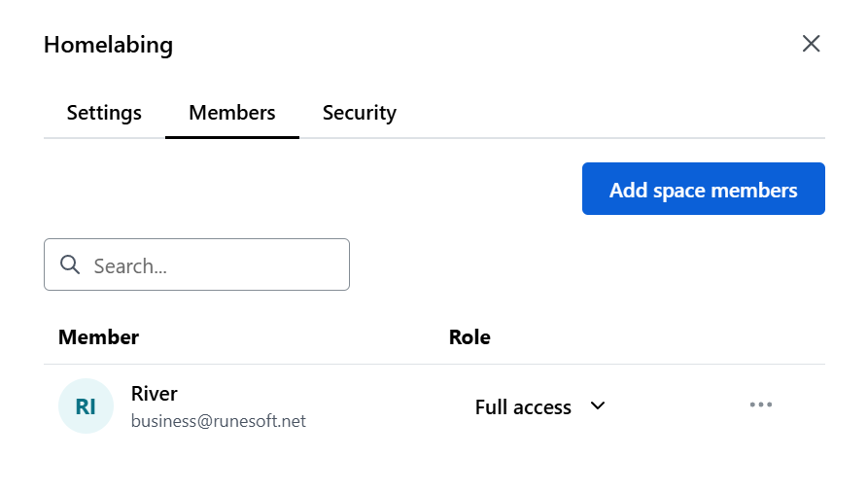The height and width of the screenshot is (493, 868).
Task: Open the three-dot options menu for River
Action: click(x=761, y=405)
